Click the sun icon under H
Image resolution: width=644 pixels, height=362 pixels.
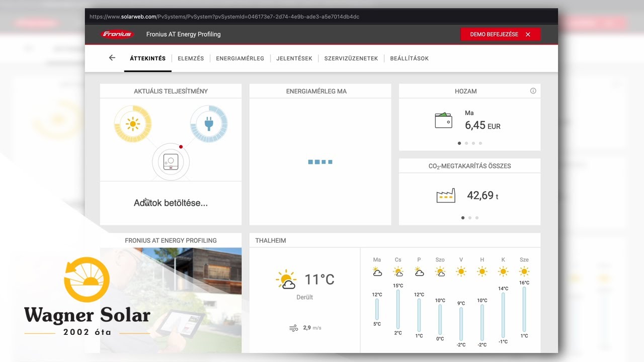(x=482, y=271)
